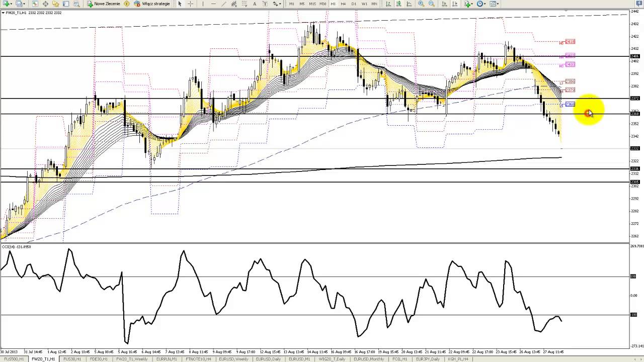Select the cursor arrow tool
Viewport: 644px width, 362px height.
(180, 4)
